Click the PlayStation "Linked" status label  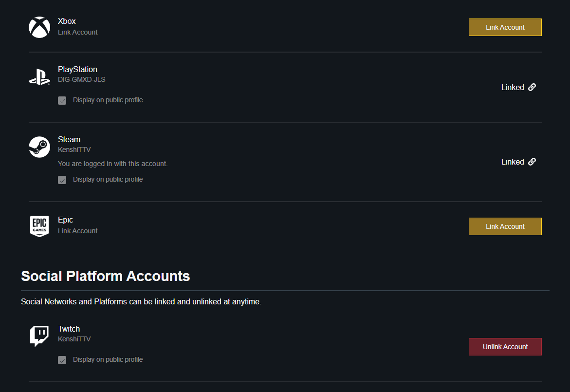(x=513, y=87)
